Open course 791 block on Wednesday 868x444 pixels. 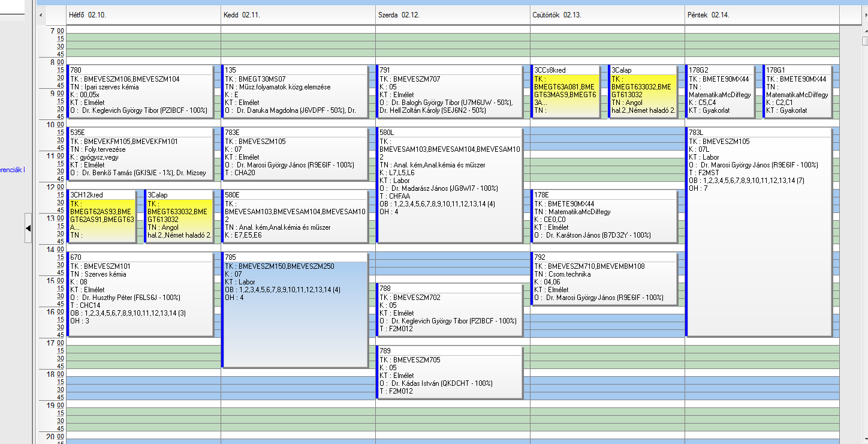(x=450, y=91)
